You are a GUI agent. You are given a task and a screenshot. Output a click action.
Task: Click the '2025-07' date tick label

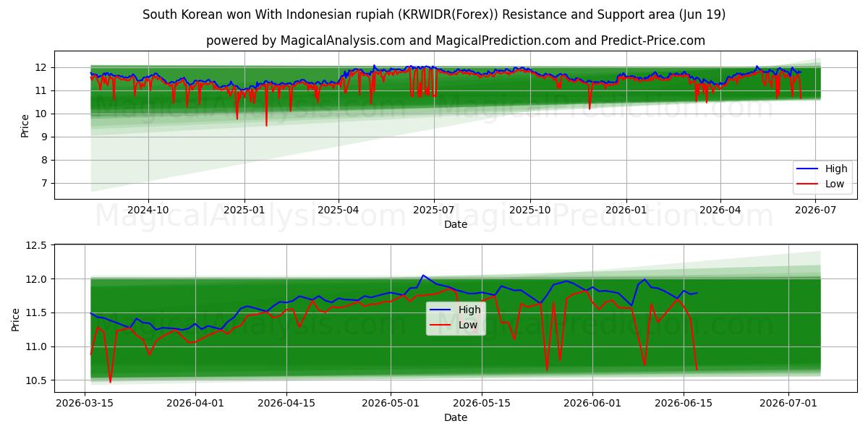tap(434, 210)
